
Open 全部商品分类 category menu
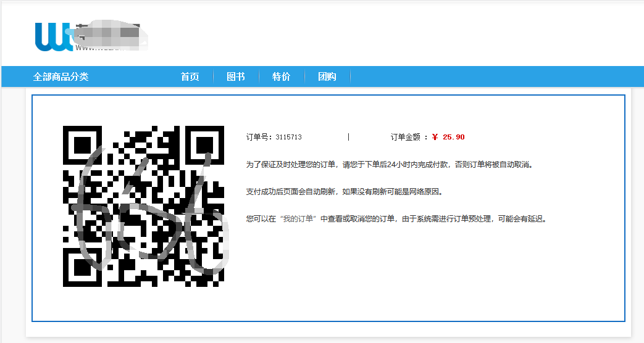(x=61, y=76)
